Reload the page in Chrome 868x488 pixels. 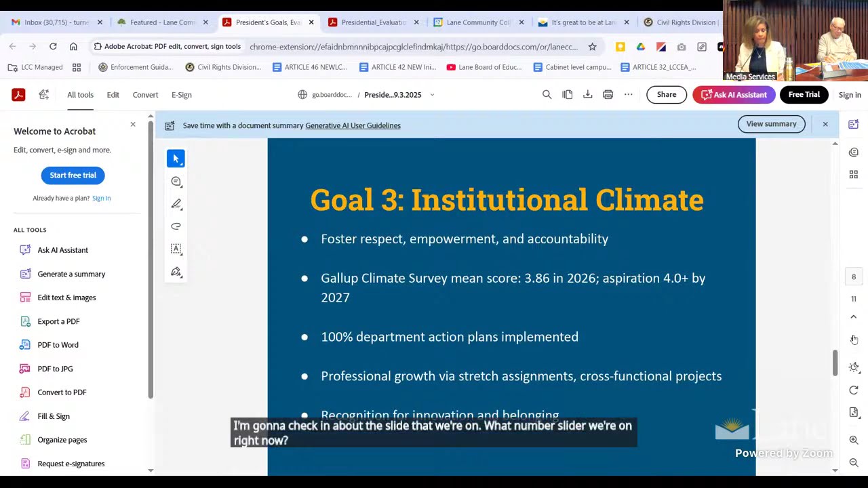click(x=53, y=47)
